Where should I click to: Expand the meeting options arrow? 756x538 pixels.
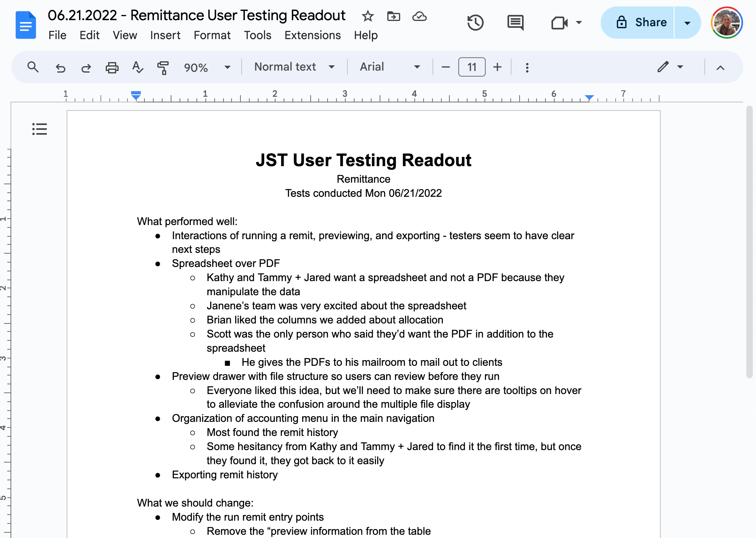point(579,23)
